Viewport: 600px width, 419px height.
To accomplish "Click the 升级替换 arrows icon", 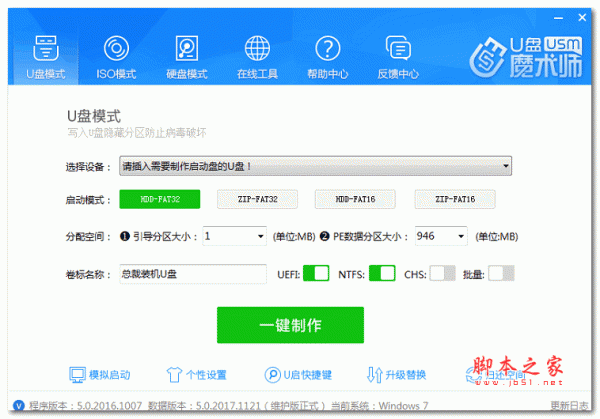I will (374, 375).
